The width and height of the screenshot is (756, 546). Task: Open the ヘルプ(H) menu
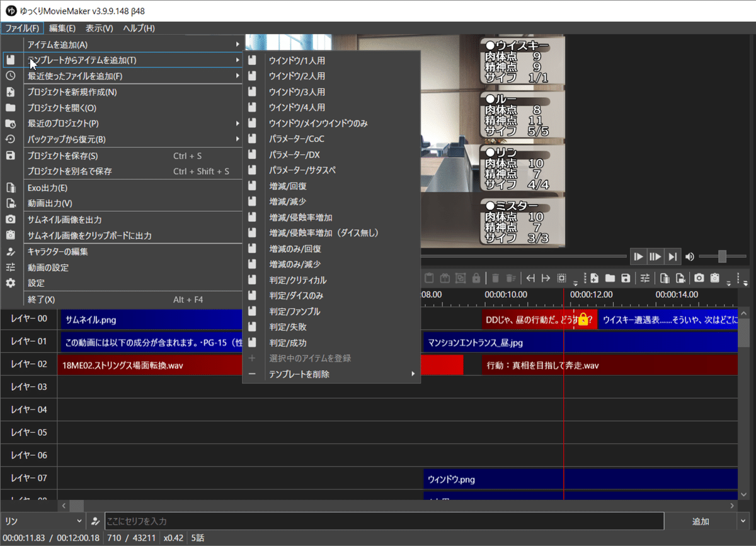pyautogui.click(x=139, y=28)
